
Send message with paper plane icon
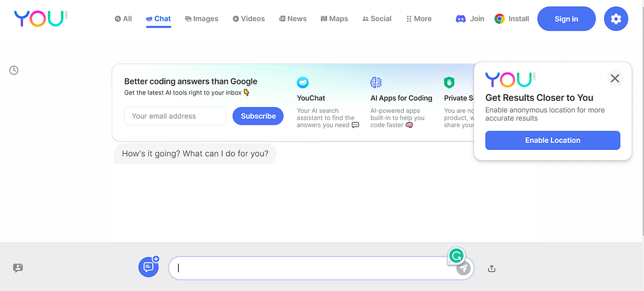coord(464,269)
